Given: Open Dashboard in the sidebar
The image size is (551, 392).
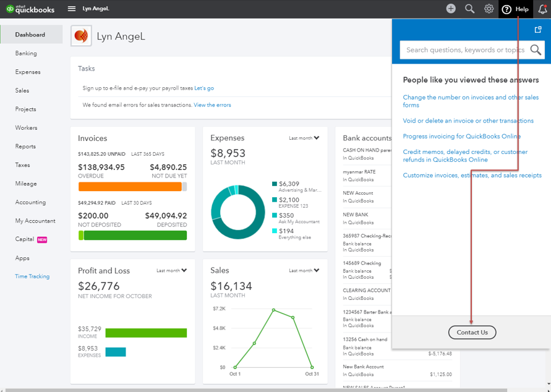Looking at the screenshot, I should 32,35.
